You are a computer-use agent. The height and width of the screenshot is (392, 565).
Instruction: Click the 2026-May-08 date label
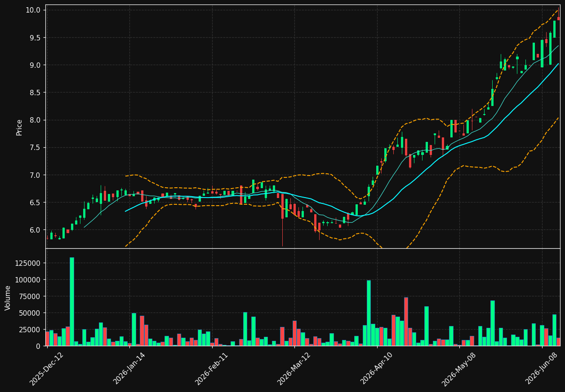click(458, 369)
